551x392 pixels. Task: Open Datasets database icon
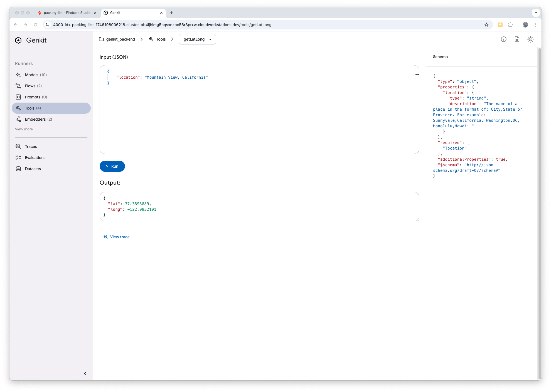click(x=18, y=169)
